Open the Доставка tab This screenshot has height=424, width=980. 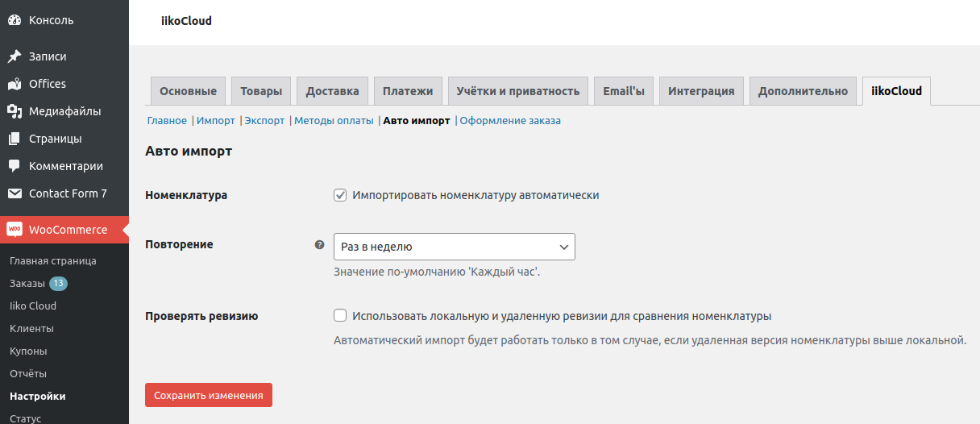pyautogui.click(x=333, y=91)
